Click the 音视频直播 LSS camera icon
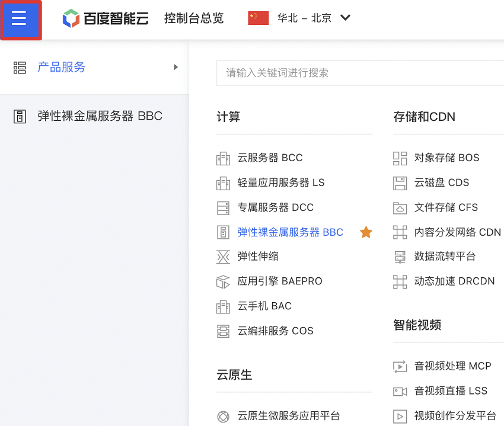This screenshot has width=504, height=426. pyautogui.click(x=400, y=391)
